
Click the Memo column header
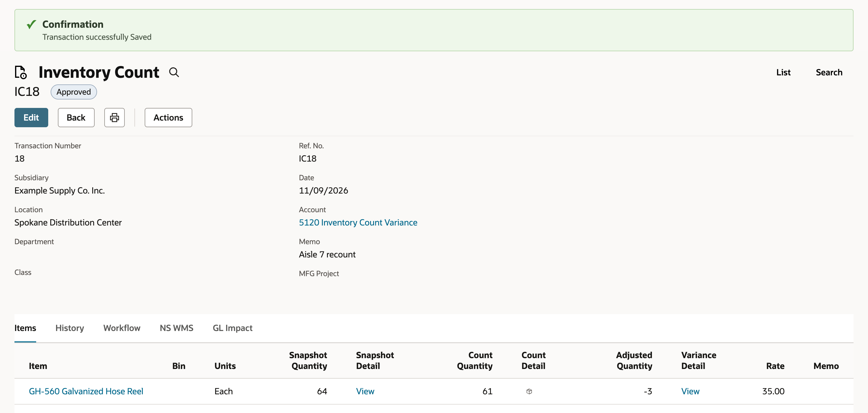click(x=826, y=366)
